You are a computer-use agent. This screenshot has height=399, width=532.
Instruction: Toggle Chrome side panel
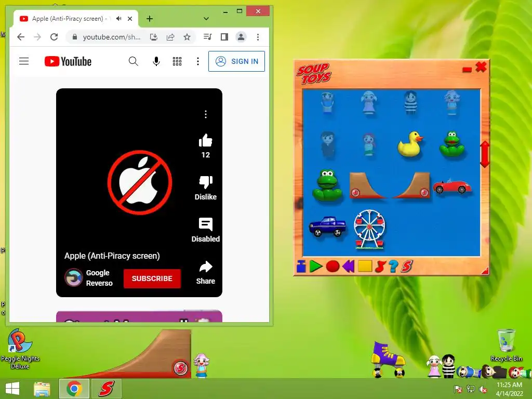click(224, 37)
